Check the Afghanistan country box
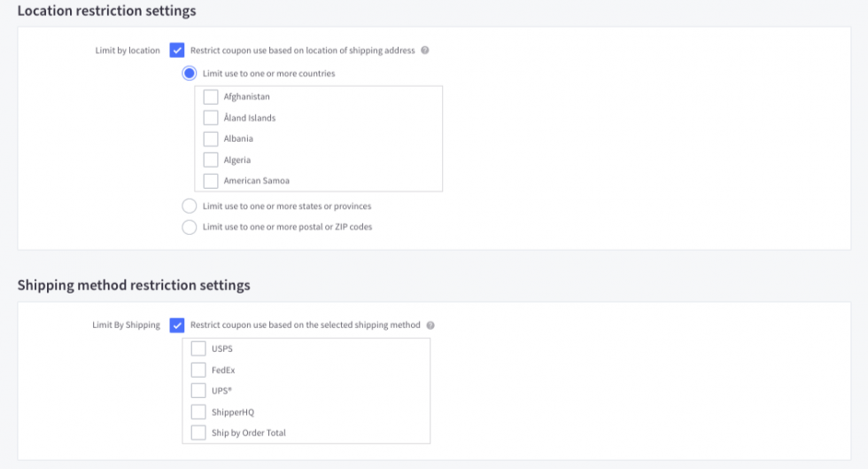This screenshot has height=469, width=868. click(211, 97)
